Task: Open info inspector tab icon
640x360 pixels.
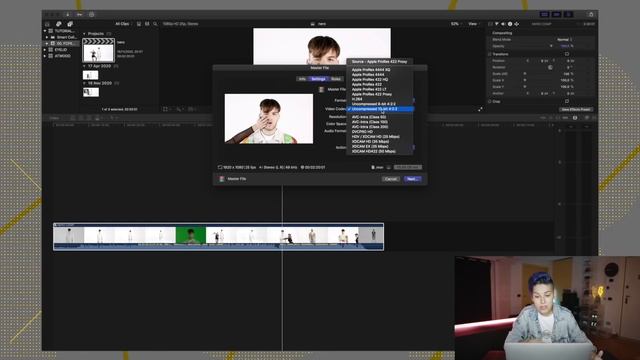Action: click(x=510, y=24)
